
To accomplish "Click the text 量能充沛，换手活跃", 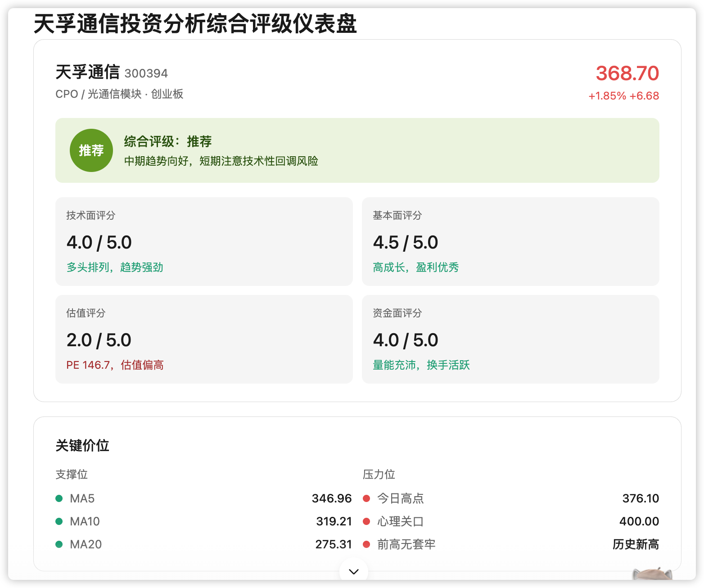I will point(421,365).
